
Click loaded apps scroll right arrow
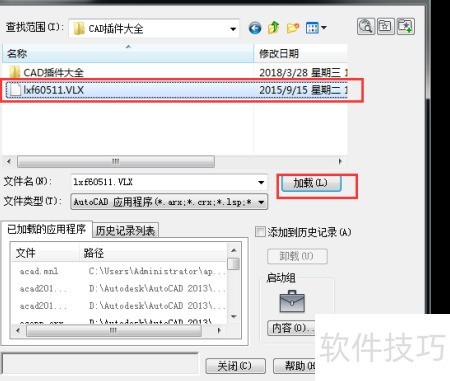(219, 331)
